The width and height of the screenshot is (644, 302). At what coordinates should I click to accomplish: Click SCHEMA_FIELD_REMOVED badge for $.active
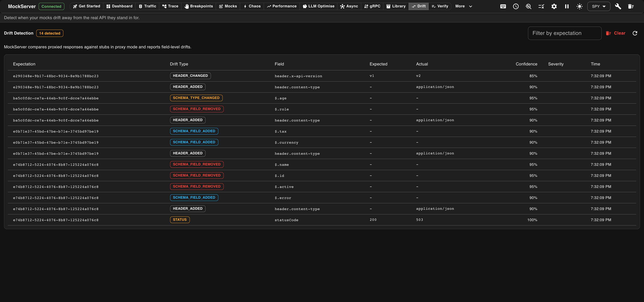coord(197,187)
